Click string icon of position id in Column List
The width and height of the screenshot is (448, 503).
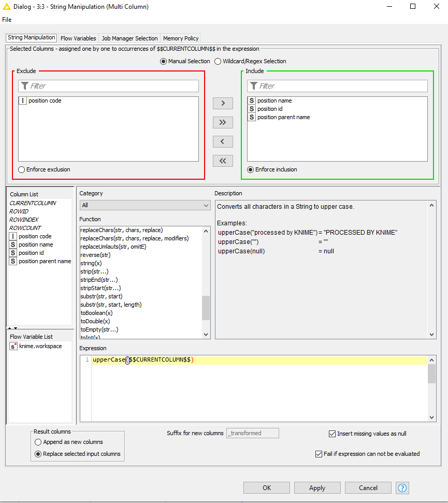pos(13,253)
